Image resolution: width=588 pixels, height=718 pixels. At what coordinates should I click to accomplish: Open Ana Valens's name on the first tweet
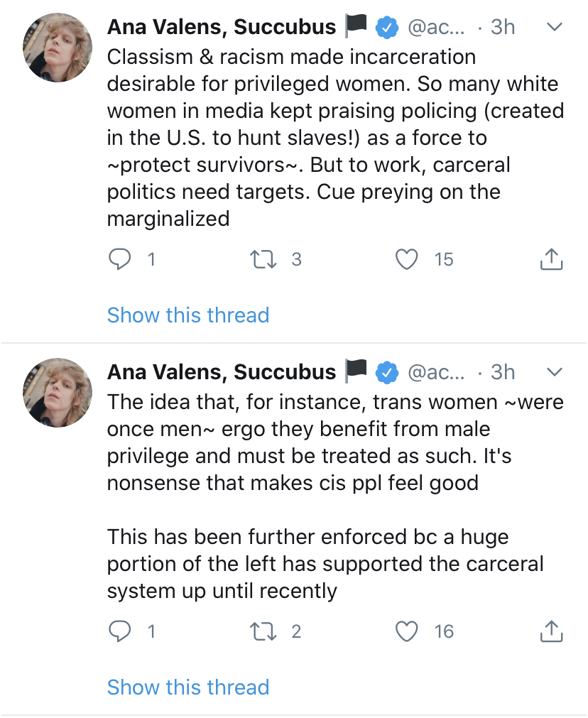tap(221, 27)
